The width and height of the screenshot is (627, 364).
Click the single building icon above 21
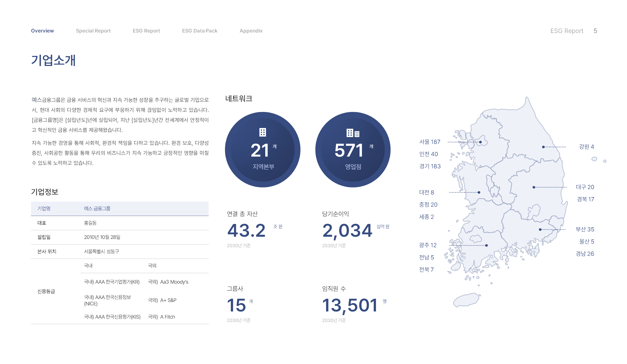point(263,132)
